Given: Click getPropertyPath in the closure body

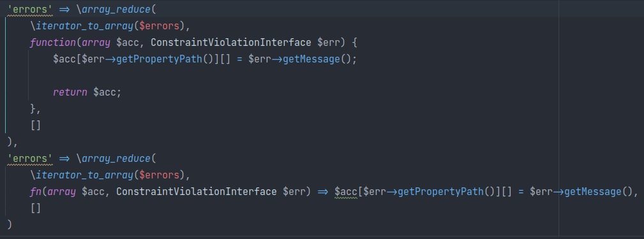Looking at the screenshot, I should tap(159, 59).
